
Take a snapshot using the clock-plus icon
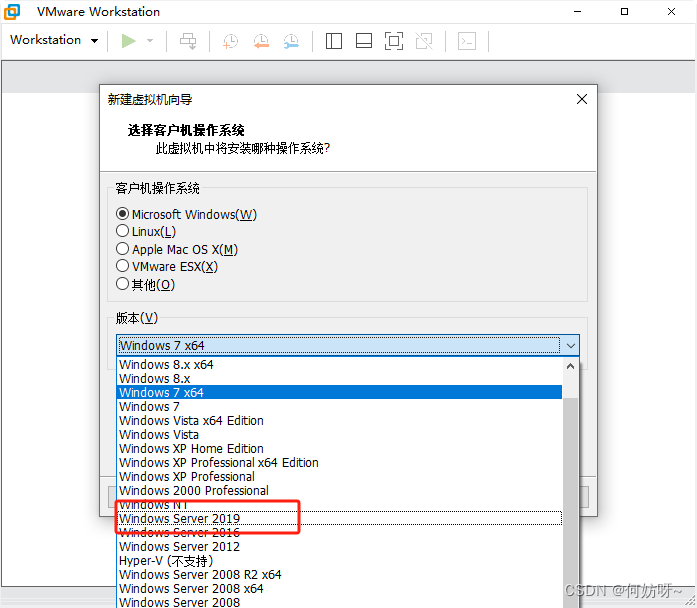point(230,41)
